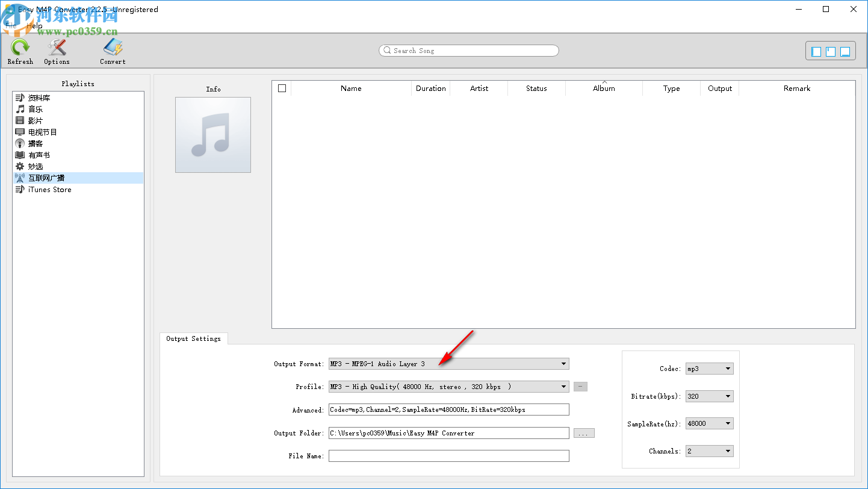Open the iTunes Store playlist icon

(x=20, y=189)
